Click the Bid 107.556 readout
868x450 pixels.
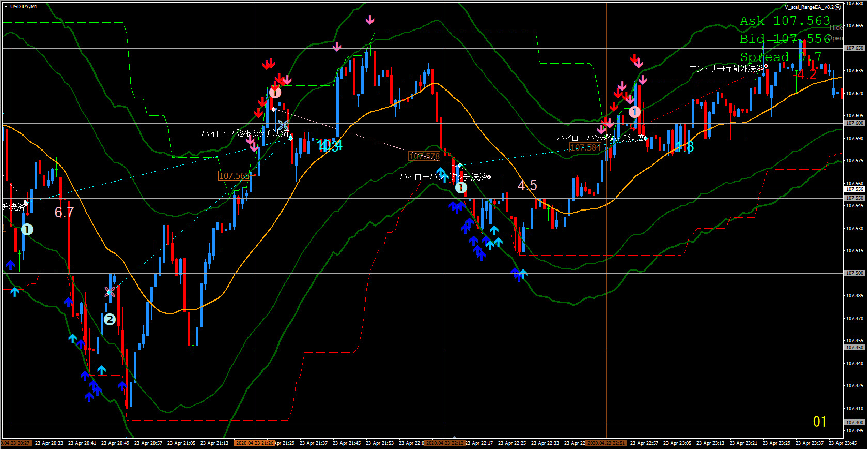(785, 39)
